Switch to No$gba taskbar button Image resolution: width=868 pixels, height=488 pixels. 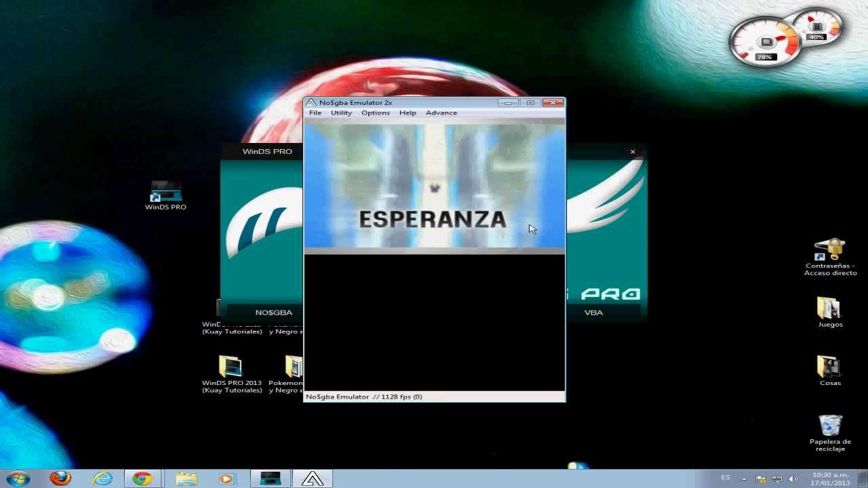pos(313,479)
